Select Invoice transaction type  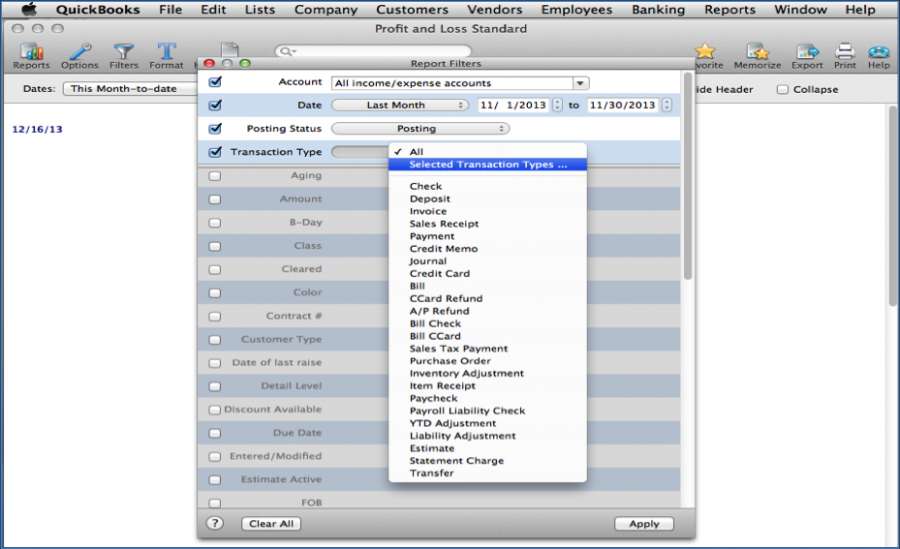(x=488, y=211)
